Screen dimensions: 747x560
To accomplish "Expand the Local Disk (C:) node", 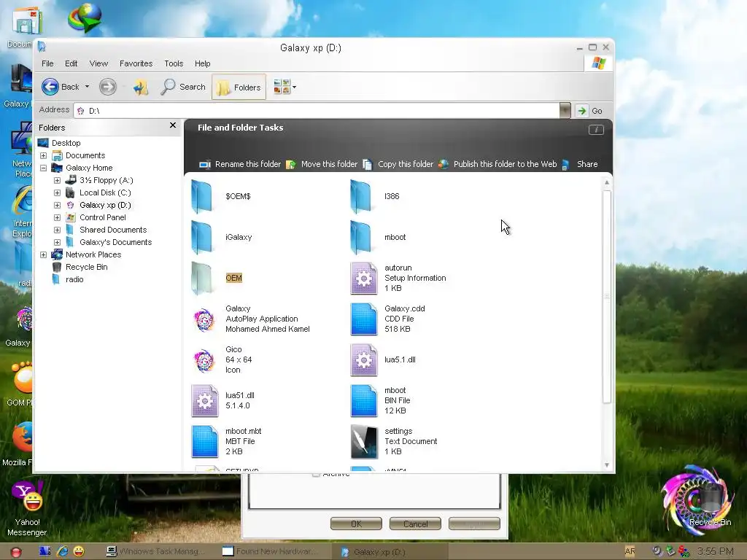I will 57,192.
